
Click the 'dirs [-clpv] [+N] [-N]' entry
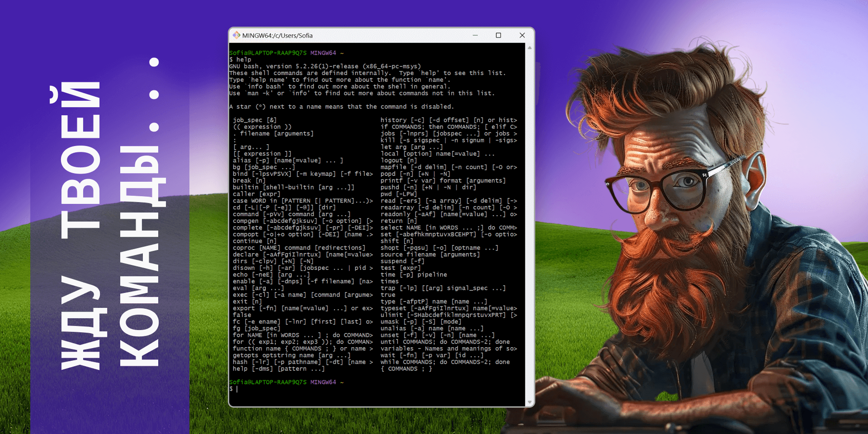click(x=273, y=261)
